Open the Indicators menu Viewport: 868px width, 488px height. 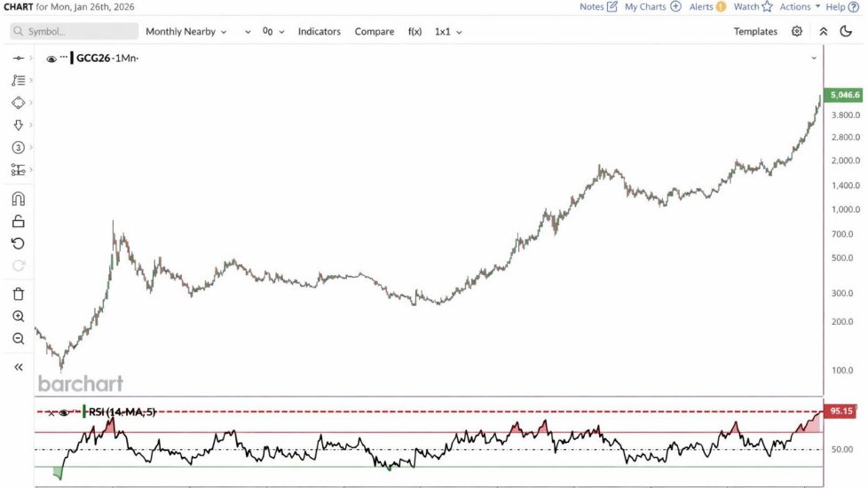click(319, 31)
